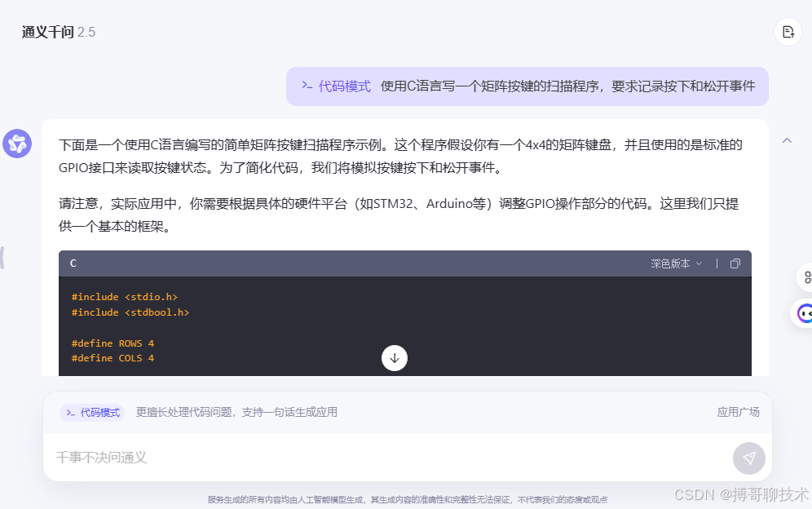Click the 代码模式 tag in the input box
Image resolution: width=812 pixels, height=509 pixels.
[93, 413]
